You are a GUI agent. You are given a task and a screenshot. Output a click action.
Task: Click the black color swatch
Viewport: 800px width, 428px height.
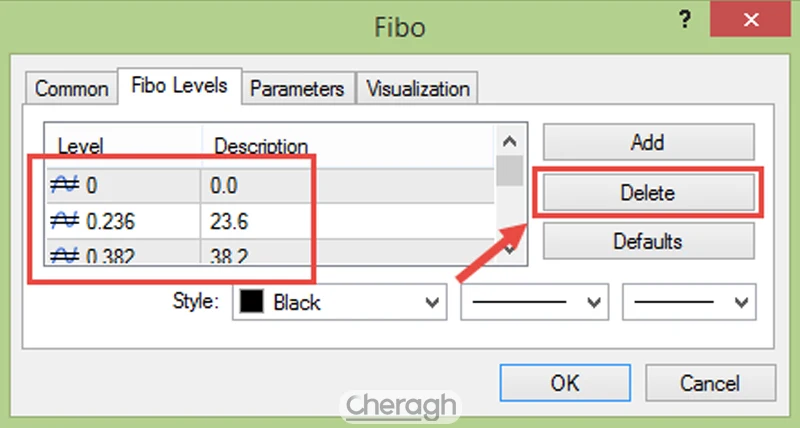click(x=251, y=301)
